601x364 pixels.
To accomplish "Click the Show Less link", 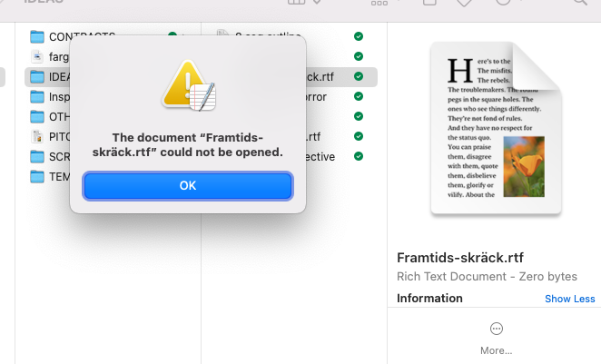I will [569, 299].
